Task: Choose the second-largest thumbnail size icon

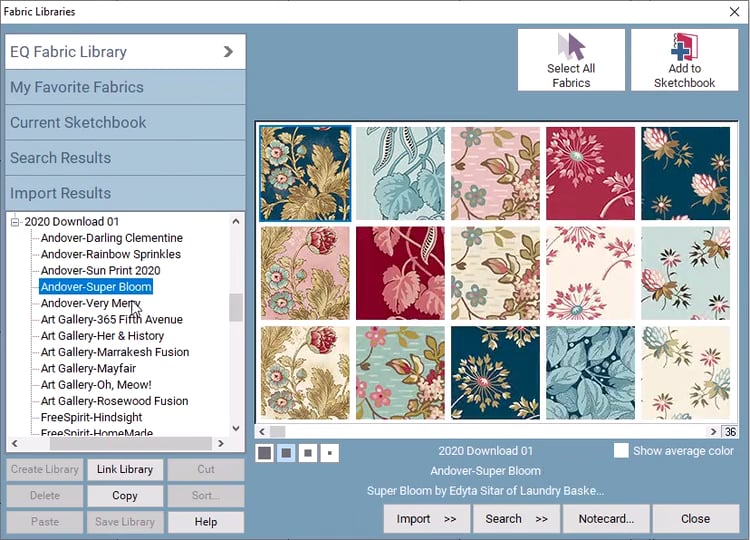Action: point(286,452)
